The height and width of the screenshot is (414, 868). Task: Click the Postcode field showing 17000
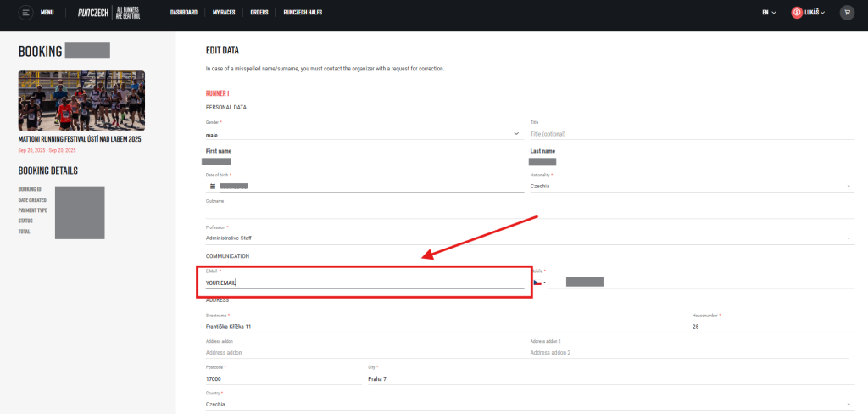click(283, 379)
